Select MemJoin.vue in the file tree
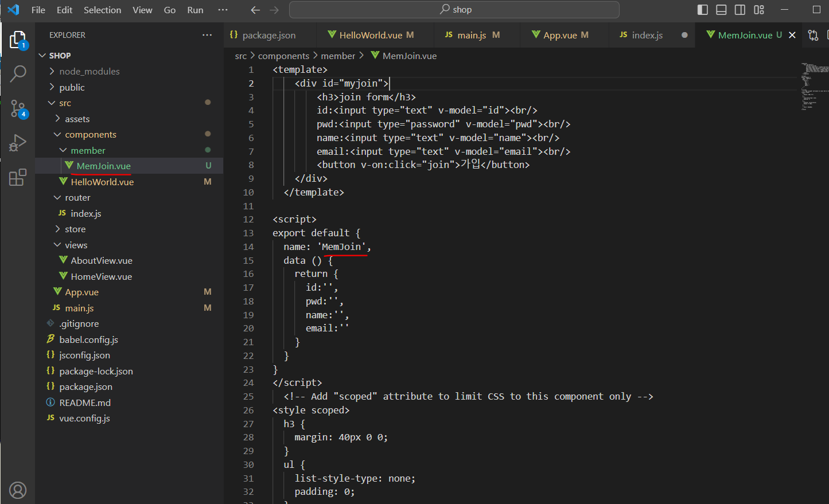This screenshot has width=829, height=504. coord(130,166)
